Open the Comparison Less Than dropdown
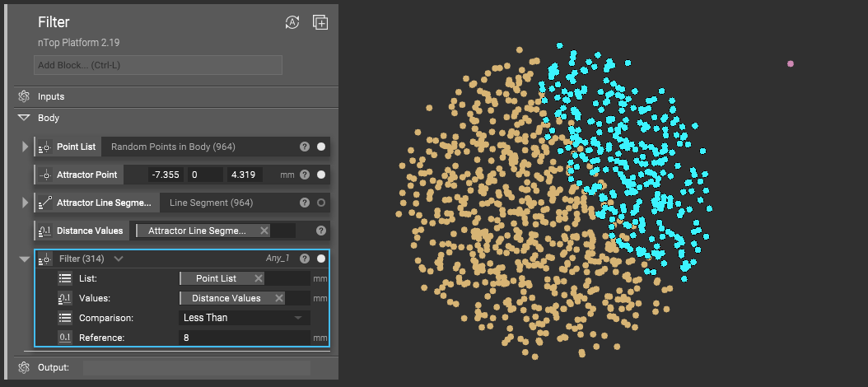The width and height of the screenshot is (868, 387). point(244,318)
